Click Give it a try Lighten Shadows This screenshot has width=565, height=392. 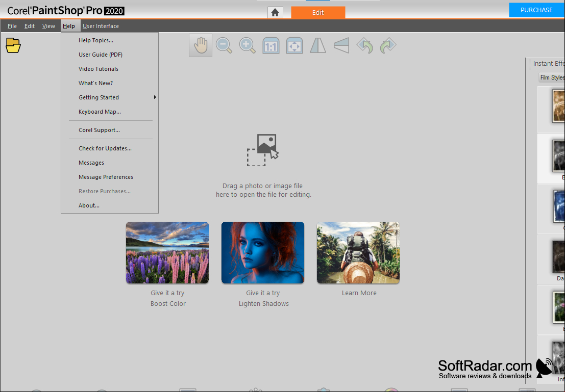263,298
